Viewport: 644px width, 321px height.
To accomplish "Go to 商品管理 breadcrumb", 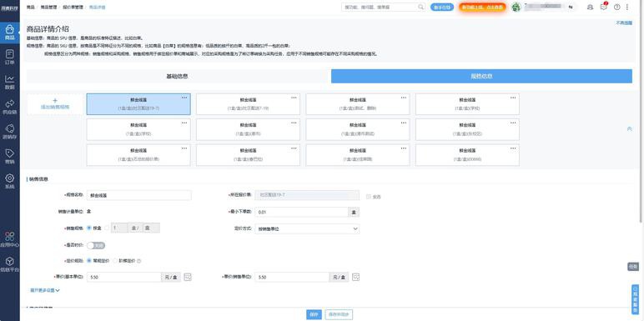I will point(48,8).
